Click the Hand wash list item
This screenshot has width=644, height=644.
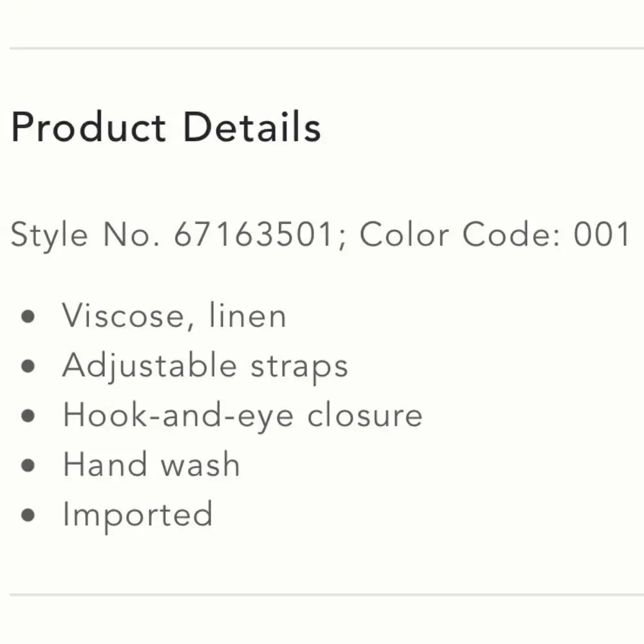pos(151,464)
